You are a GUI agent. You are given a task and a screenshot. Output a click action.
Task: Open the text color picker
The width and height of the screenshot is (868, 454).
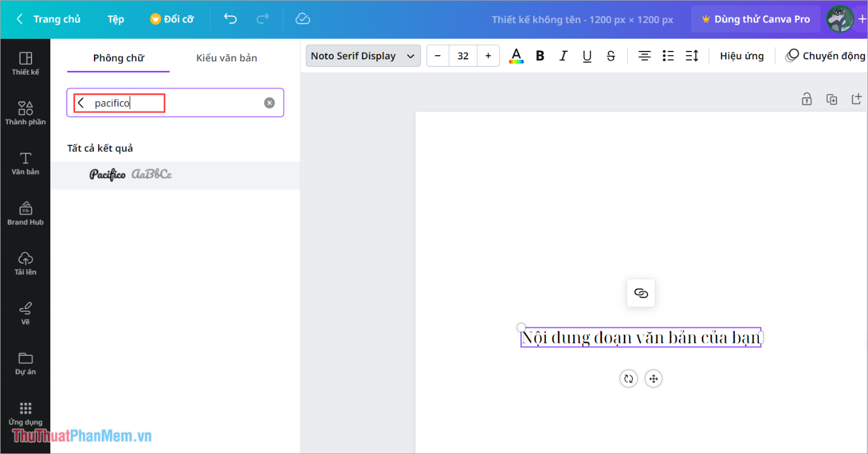(516, 56)
